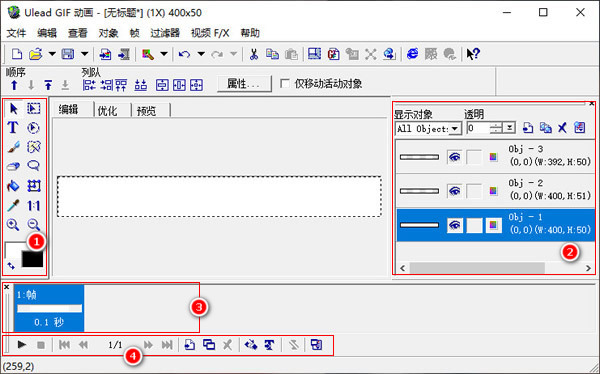Click the Add Video toolbar icon
Screen dimensions: 600x374
click(124, 54)
